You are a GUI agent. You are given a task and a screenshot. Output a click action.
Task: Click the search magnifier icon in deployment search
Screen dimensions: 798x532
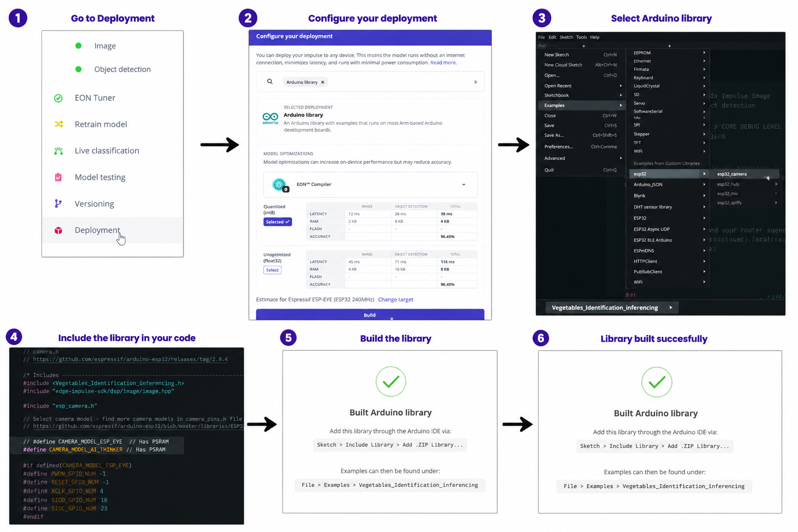[270, 82]
